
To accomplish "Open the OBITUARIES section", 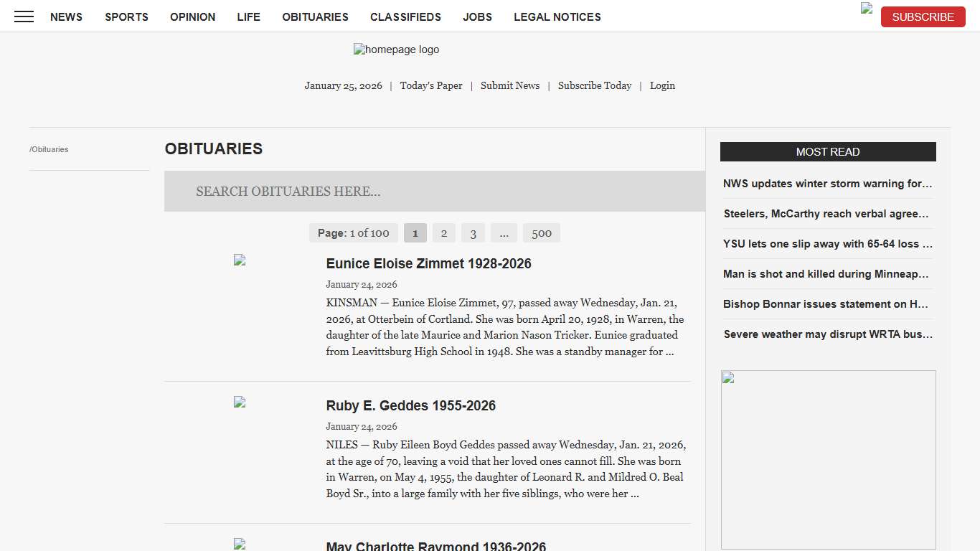I will pos(315,17).
